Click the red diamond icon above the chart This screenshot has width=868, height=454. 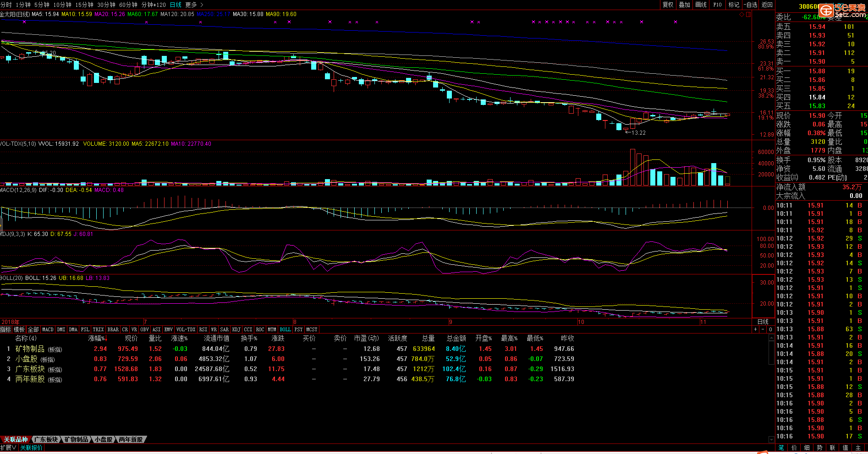tap(742, 14)
